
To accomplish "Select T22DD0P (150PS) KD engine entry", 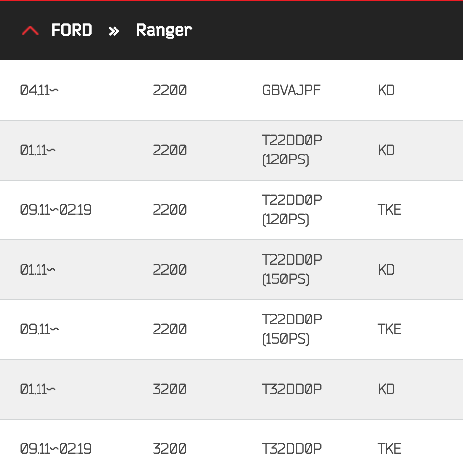I will click(x=292, y=270).
